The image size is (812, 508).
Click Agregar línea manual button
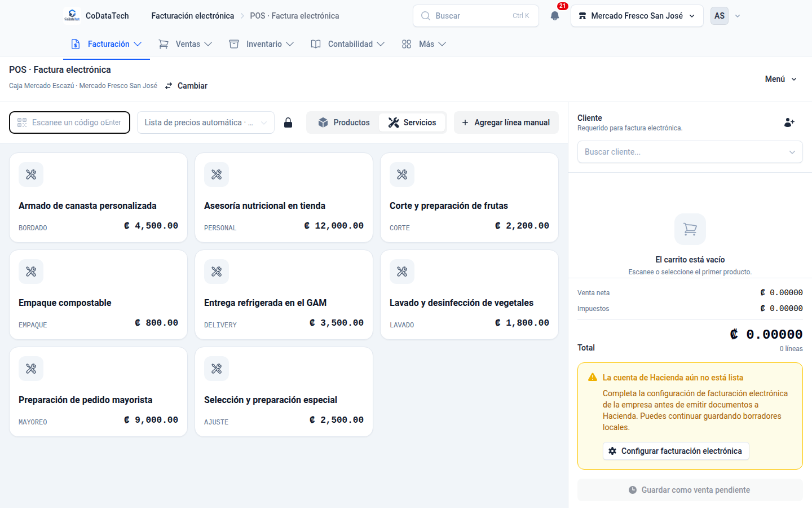point(506,122)
